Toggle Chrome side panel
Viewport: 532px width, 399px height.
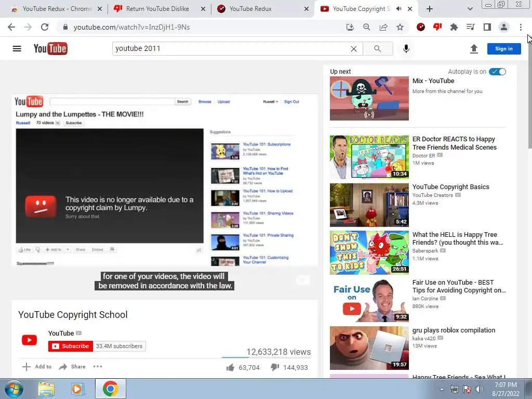pos(487,27)
